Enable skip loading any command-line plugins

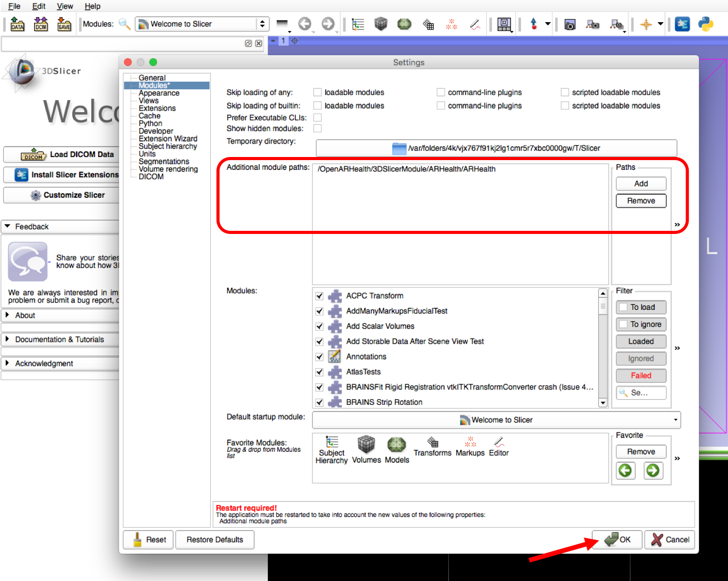[441, 92]
